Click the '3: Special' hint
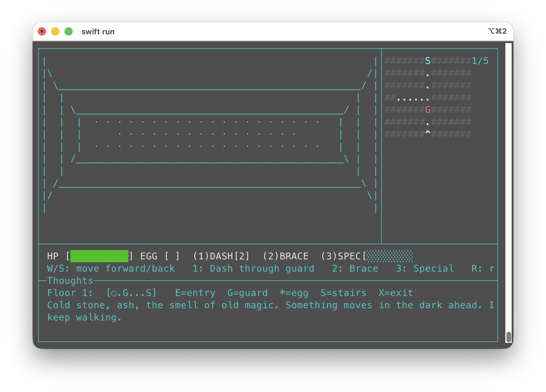546x392 pixels. click(x=425, y=268)
